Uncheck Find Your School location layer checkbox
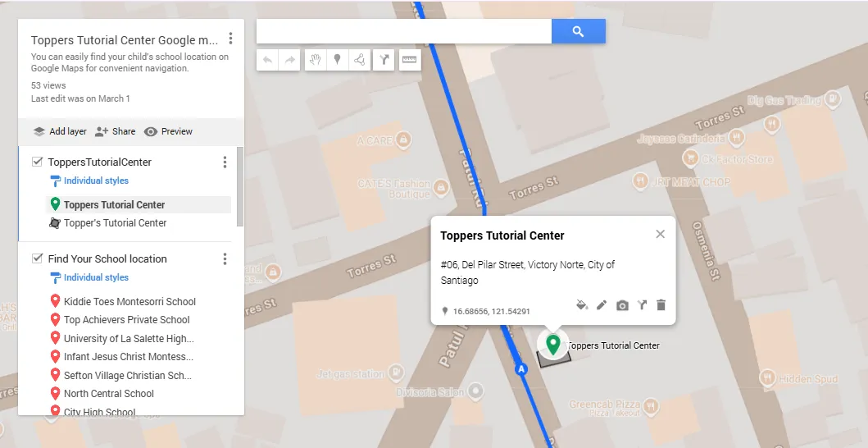 [37, 258]
